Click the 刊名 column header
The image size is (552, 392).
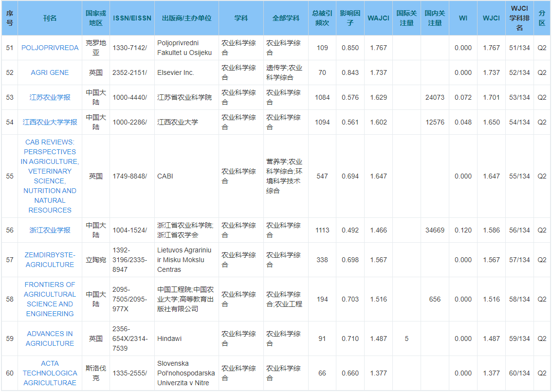click(50, 18)
